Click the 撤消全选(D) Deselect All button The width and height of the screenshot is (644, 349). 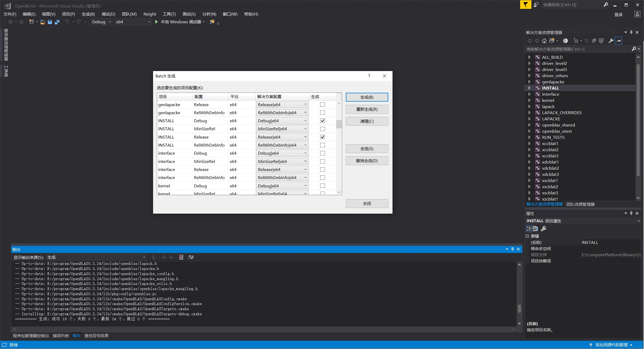[x=367, y=161]
